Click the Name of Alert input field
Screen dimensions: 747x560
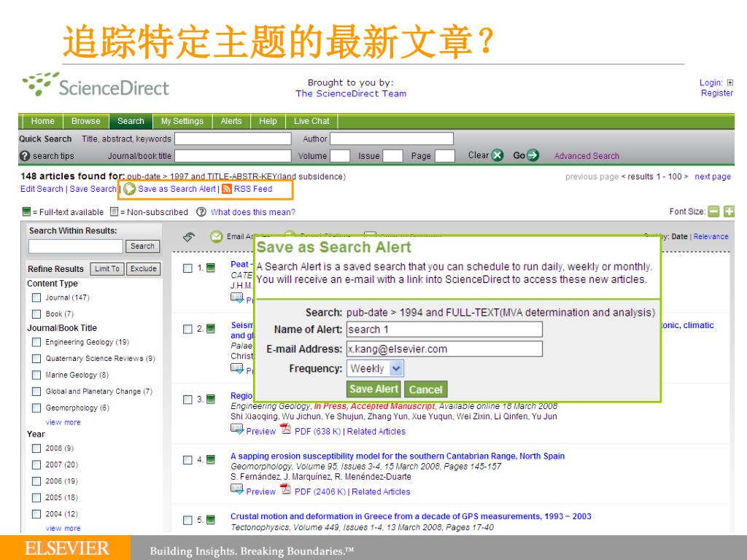pos(444,329)
